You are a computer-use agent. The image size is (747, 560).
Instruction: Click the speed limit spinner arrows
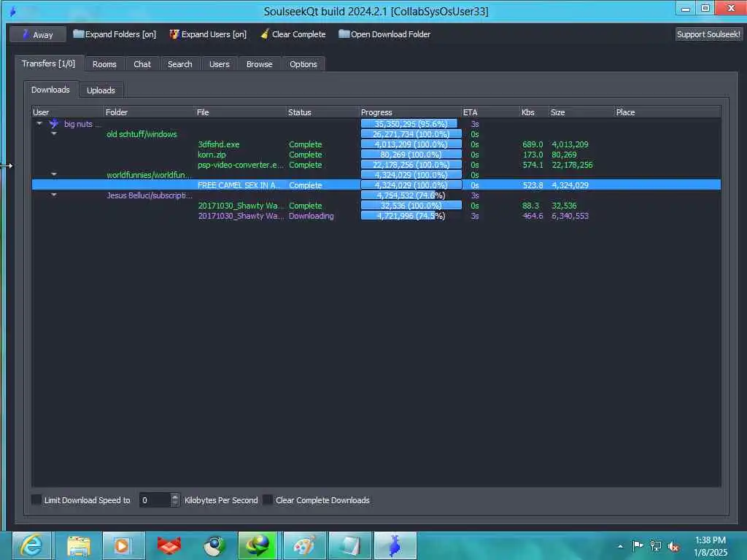[175, 500]
